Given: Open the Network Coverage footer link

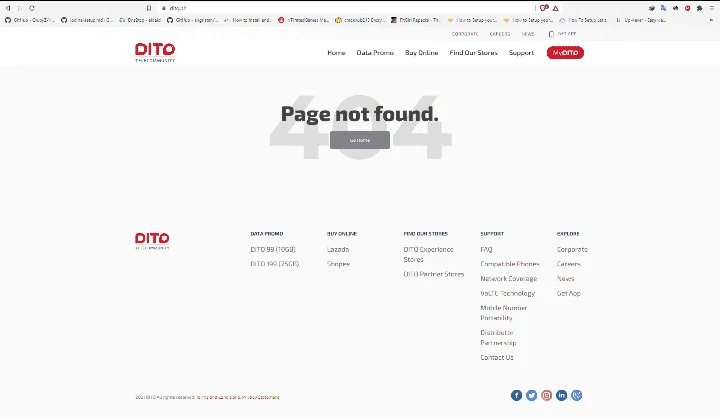Looking at the screenshot, I should click(x=508, y=279).
